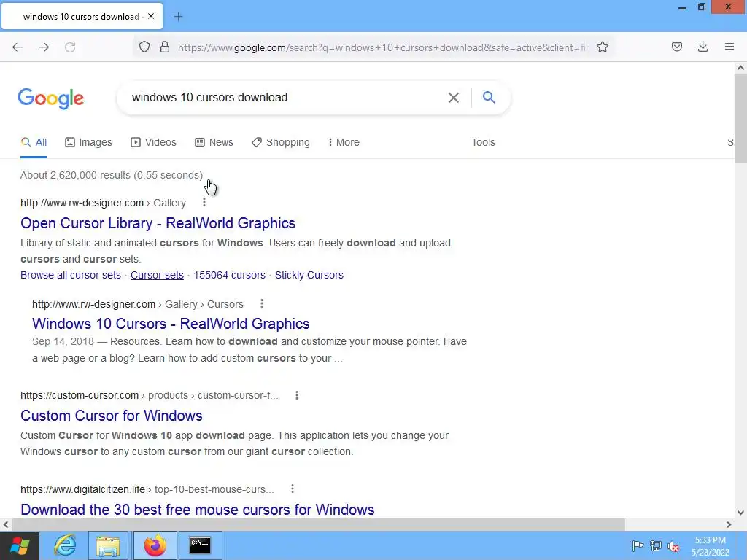Save page to Pocket
The width and height of the screenshot is (747, 560).
pyautogui.click(x=677, y=47)
